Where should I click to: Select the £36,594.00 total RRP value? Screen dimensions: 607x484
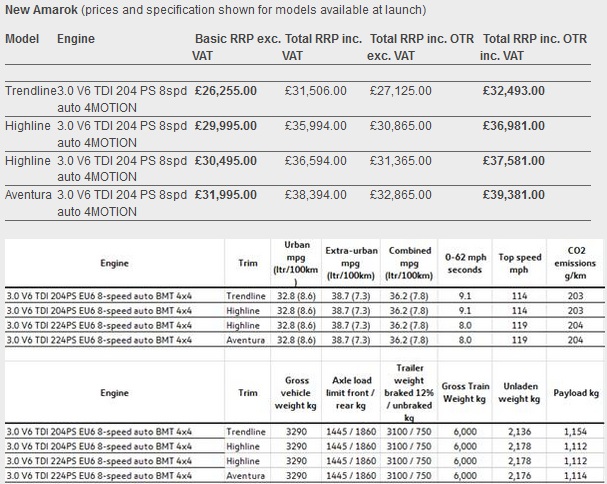[316, 160]
